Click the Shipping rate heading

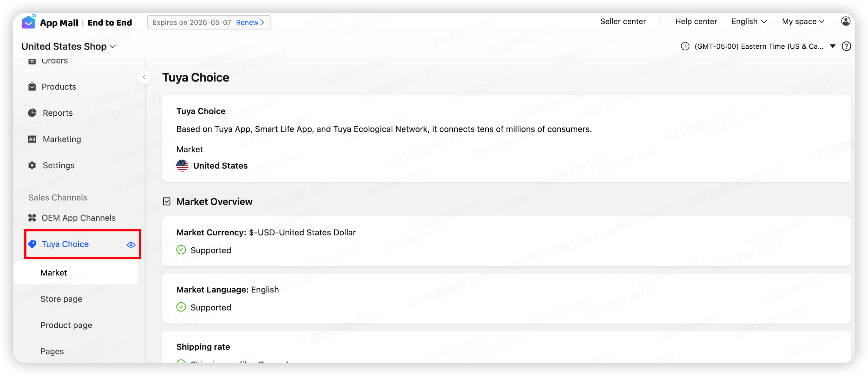(x=203, y=347)
